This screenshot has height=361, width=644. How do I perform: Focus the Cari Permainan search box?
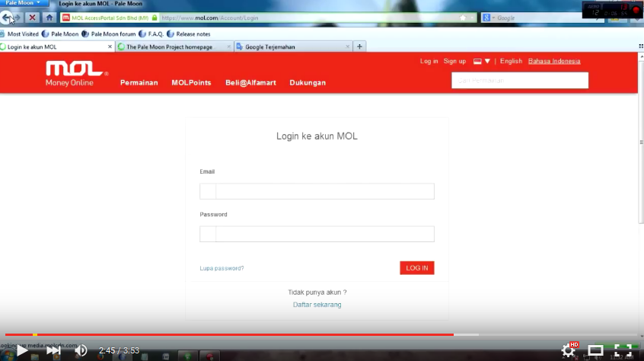pyautogui.click(x=520, y=81)
